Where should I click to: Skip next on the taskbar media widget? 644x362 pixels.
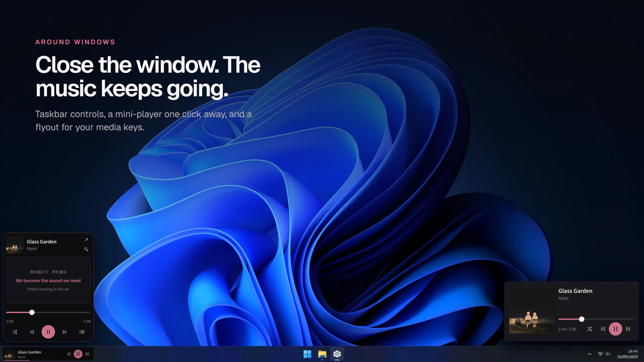87,354
